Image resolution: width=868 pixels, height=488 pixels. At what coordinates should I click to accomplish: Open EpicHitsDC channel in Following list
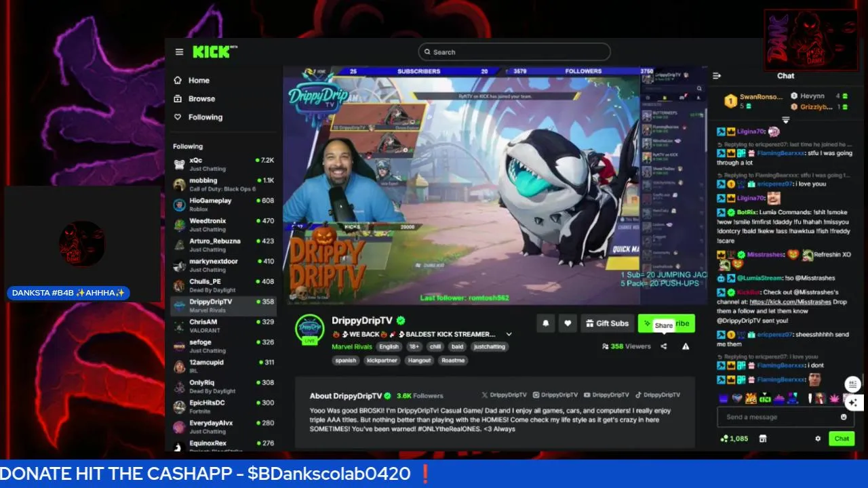click(x=223, y=407)
